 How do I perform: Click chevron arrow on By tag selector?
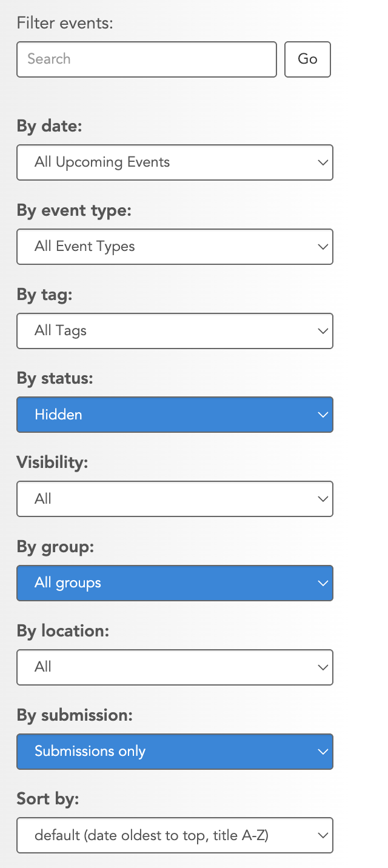pyautogui.click(x=323, y=331)
